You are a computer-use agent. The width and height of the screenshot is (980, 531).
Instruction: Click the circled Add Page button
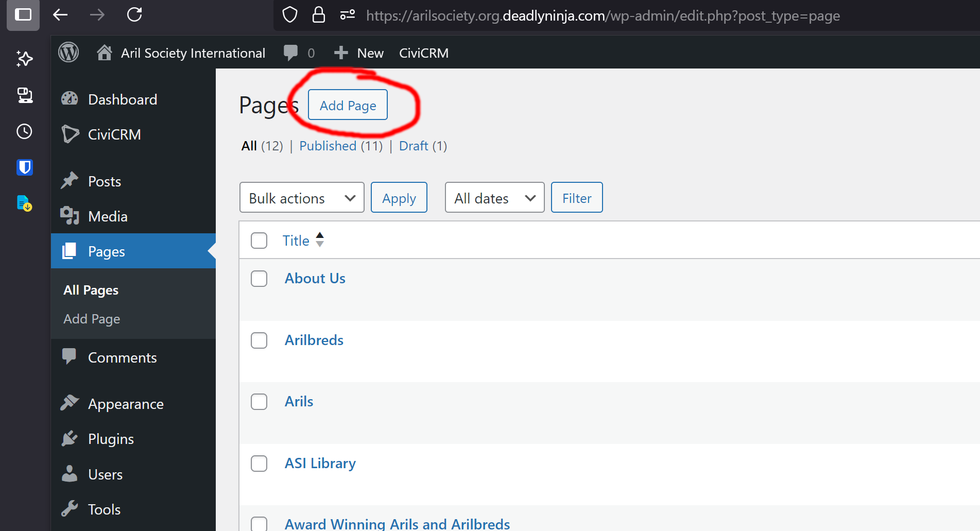coord(347,105)
